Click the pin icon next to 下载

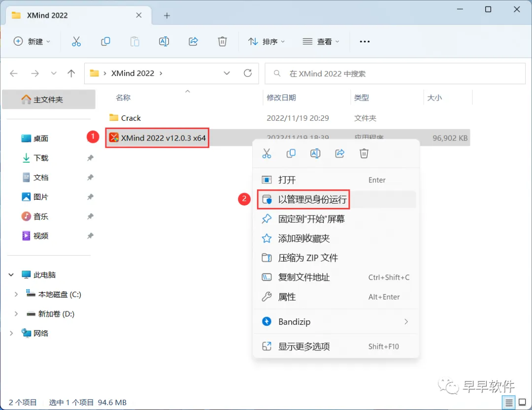point(90,158)
